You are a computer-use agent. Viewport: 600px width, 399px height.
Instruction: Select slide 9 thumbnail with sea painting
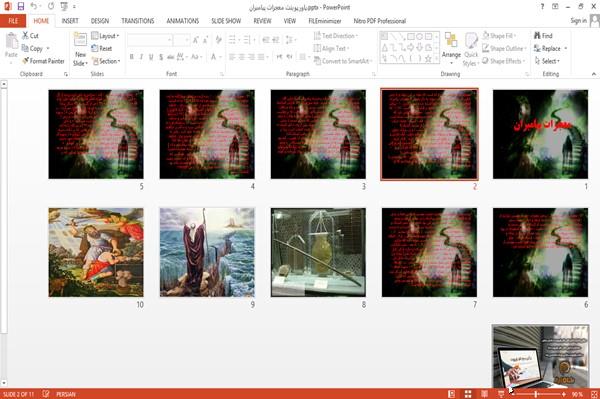click(x=207, y=252)
